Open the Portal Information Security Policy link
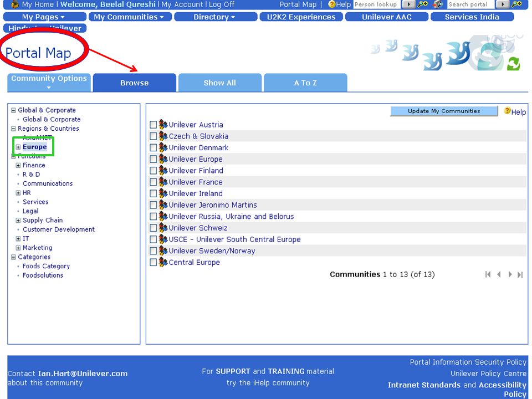The width and height of the screenshot is (532, 399). (468, 362)
